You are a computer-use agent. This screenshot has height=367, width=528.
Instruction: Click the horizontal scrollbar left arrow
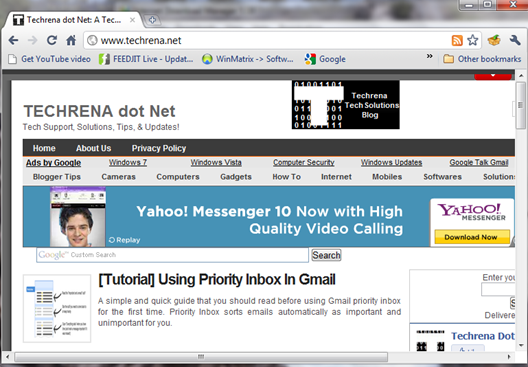(x=7, y=357)
